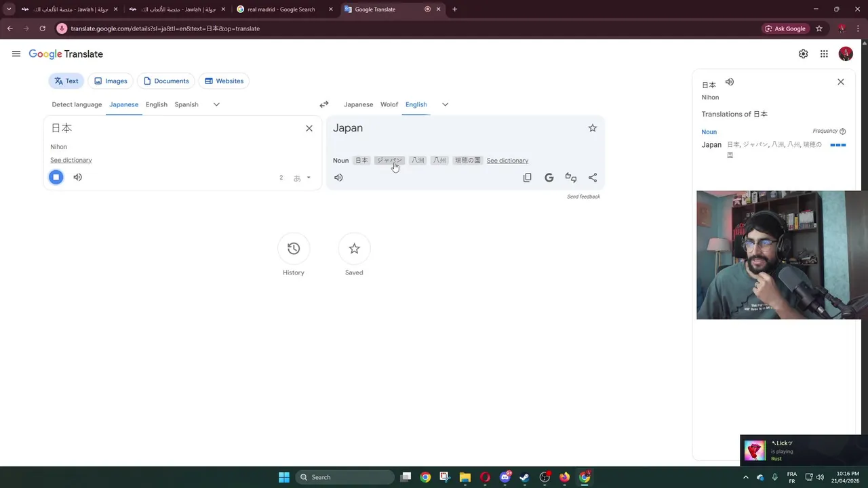Listen to the translation Japan
Screen dimensions: 868x488
338,178
